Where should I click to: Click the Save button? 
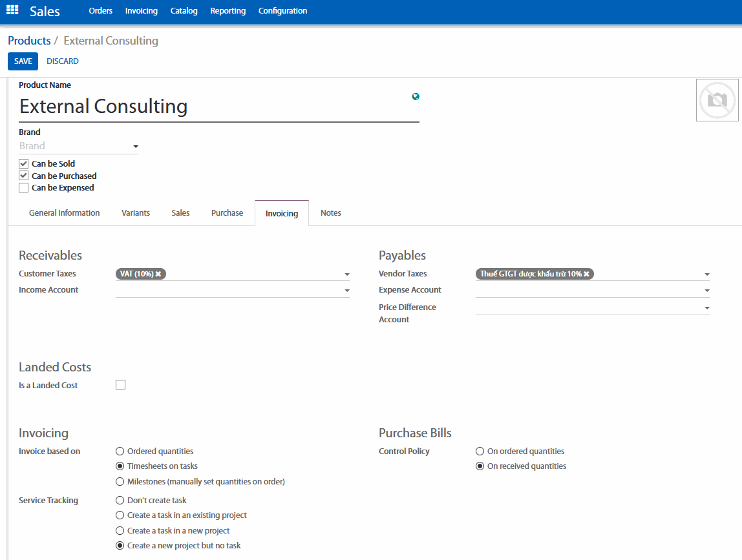[23, 61]
